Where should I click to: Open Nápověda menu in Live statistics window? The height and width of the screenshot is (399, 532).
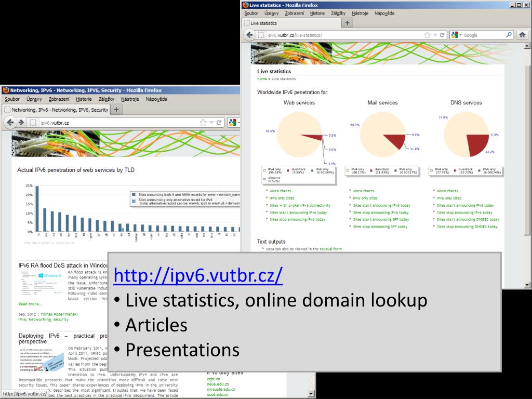384,13
